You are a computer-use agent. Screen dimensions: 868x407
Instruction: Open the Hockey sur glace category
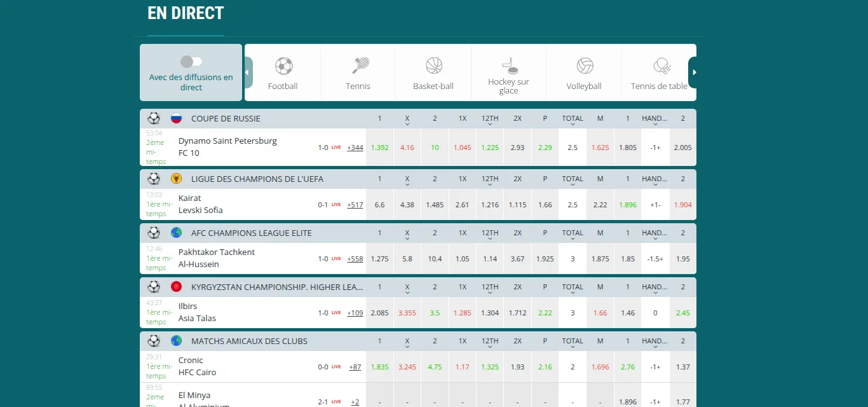pos(508,72)
